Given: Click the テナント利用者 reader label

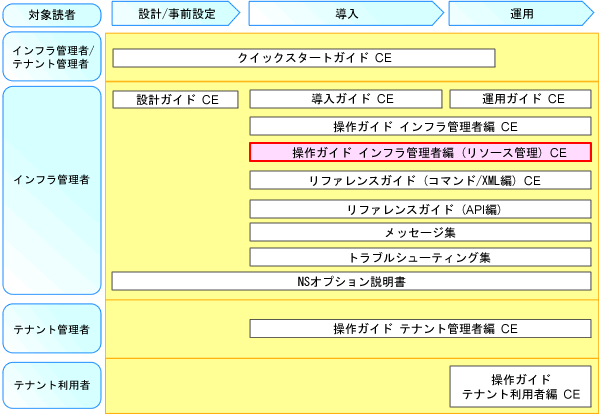Looking at the screenshot, I should point(52,385).
